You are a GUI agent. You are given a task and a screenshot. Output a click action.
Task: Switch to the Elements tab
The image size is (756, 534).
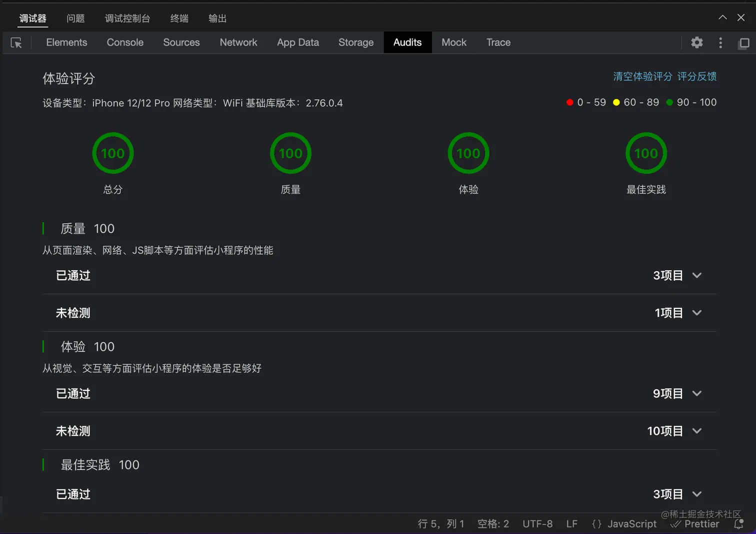[x=66, y=43]
